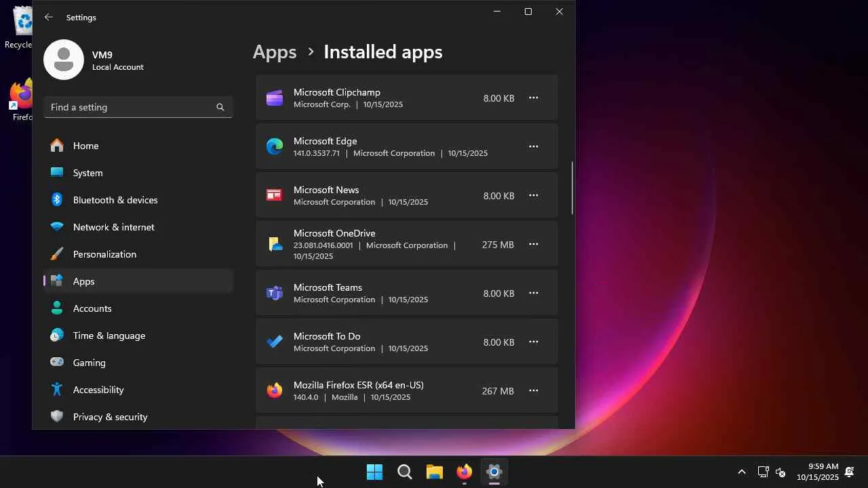Open the VM9 Local Account profile
The height and width of the screenshot is (488, 868).
click(95, 60)
